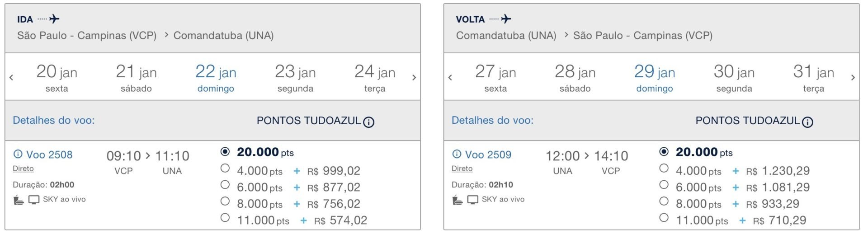Screen dimensions: 868x234
Task: Click the PONTOS TUDOAZUL info icon for return
Action: tap(807, 122)
